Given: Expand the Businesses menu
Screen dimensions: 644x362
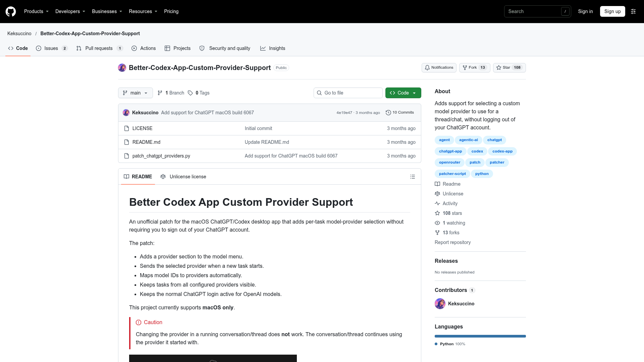Looking at the screenshot, I should [107, 11].
